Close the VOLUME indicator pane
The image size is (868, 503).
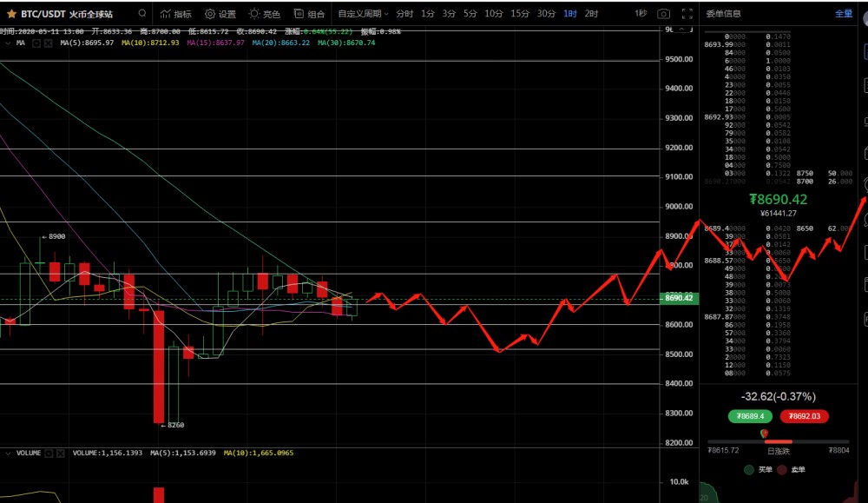(x=61, y=453)
